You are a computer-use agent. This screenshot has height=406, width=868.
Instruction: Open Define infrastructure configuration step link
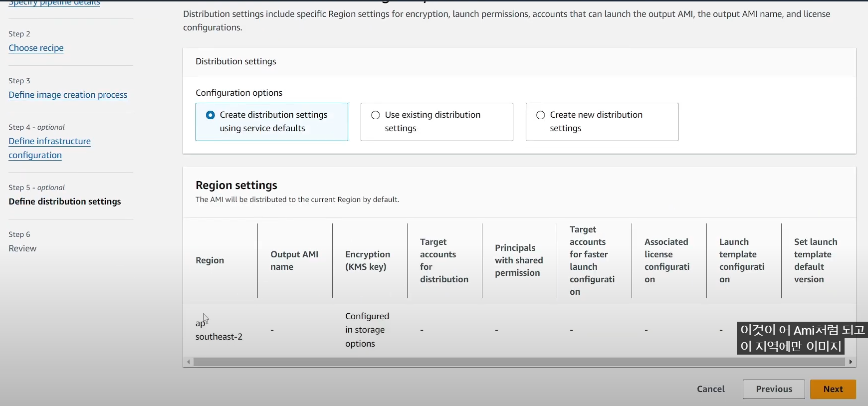49,148
